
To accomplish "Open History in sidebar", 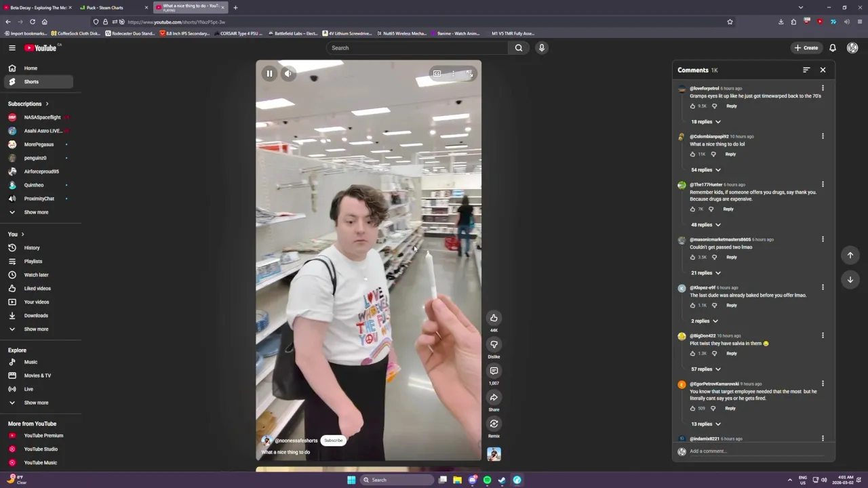I will (x=37, y=247).
